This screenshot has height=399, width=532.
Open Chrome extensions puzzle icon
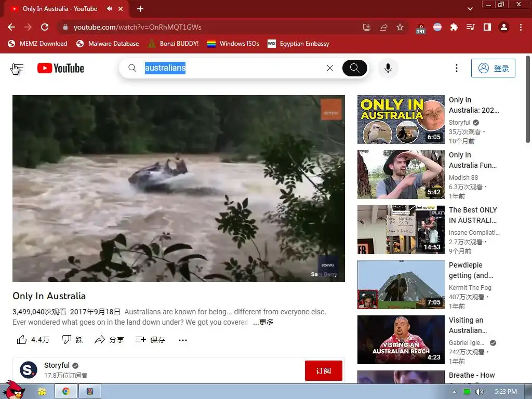point(454,27)
